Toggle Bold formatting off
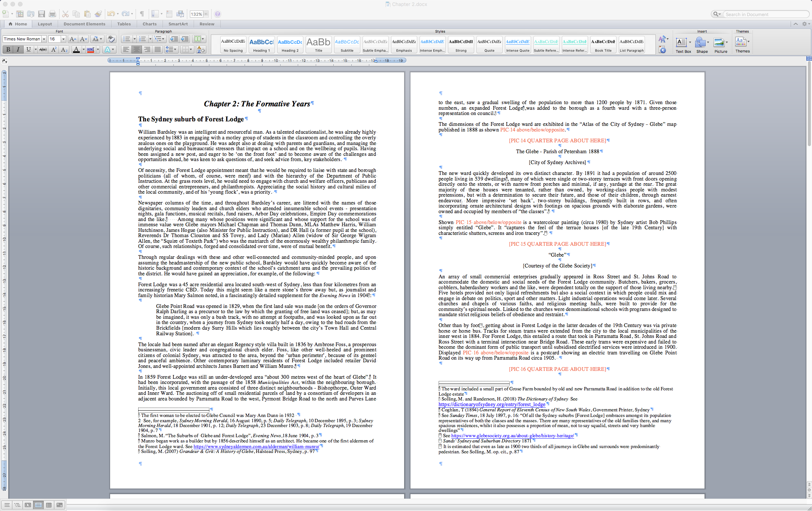The width and height of the screenshot is (812, 511). coord(8,49)
